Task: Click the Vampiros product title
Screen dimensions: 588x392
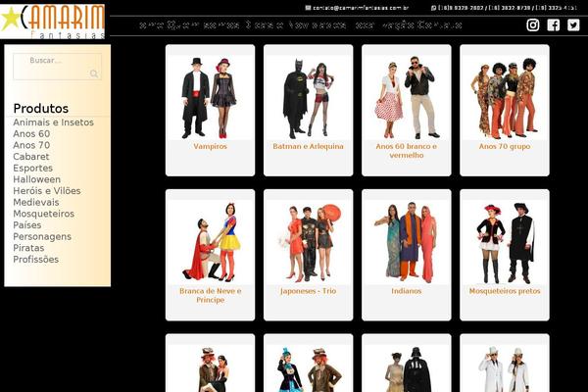Action: point(210,146)
